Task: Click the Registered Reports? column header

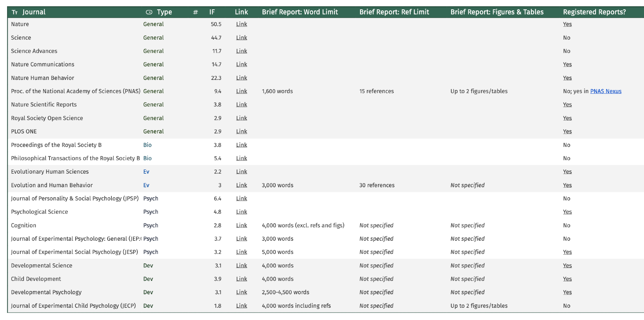Action: pos(594,12)
